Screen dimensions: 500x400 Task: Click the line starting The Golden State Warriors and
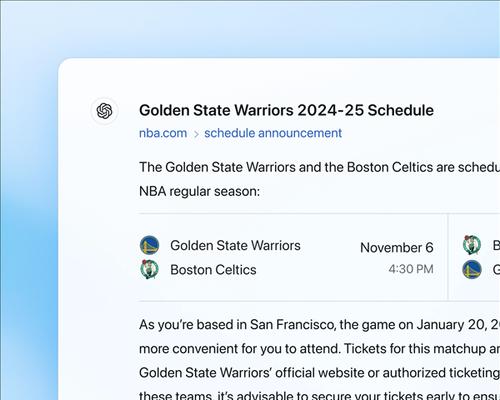point(319,167)
